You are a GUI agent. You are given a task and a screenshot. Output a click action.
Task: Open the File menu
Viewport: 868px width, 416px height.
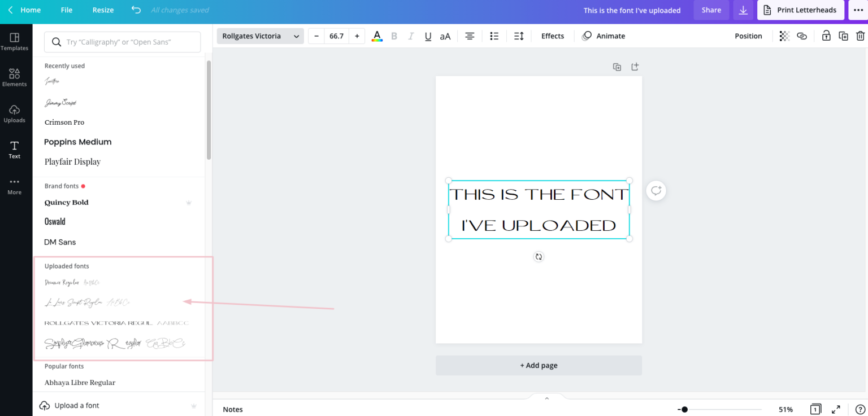pyautogui.click(x=66, y=10)
